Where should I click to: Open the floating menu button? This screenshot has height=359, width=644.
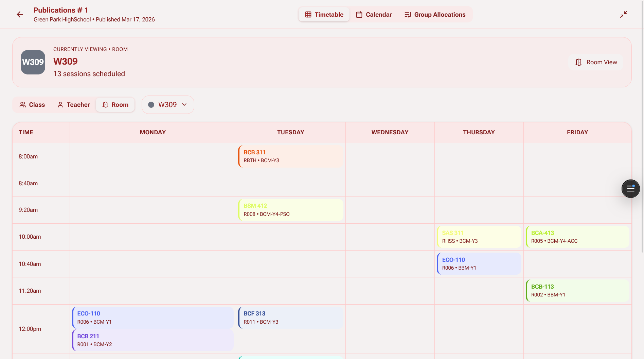630,189
